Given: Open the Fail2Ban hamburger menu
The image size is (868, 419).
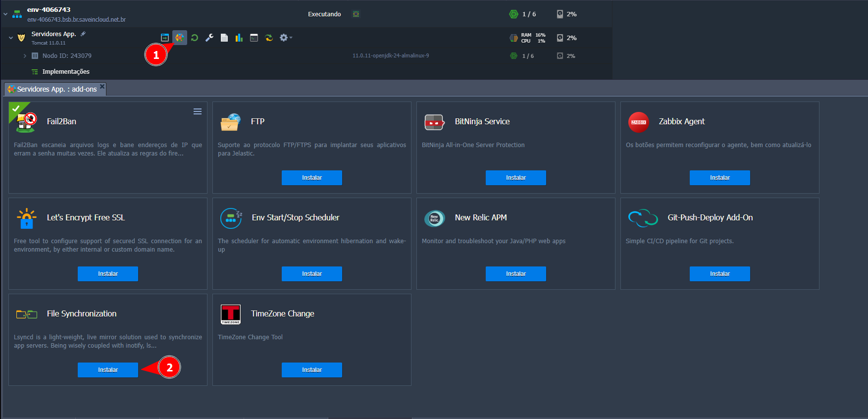Looking at the screenshot, I should coord(197,111).
